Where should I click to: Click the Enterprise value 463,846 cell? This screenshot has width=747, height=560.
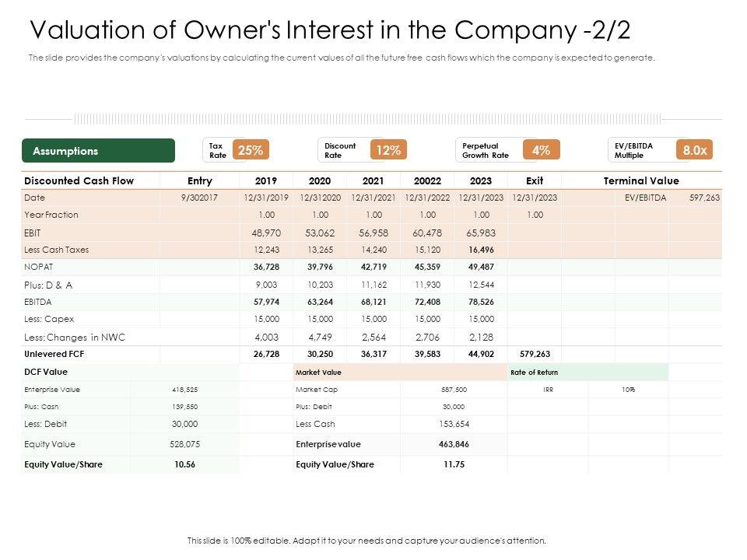click(x=453, y=444)
